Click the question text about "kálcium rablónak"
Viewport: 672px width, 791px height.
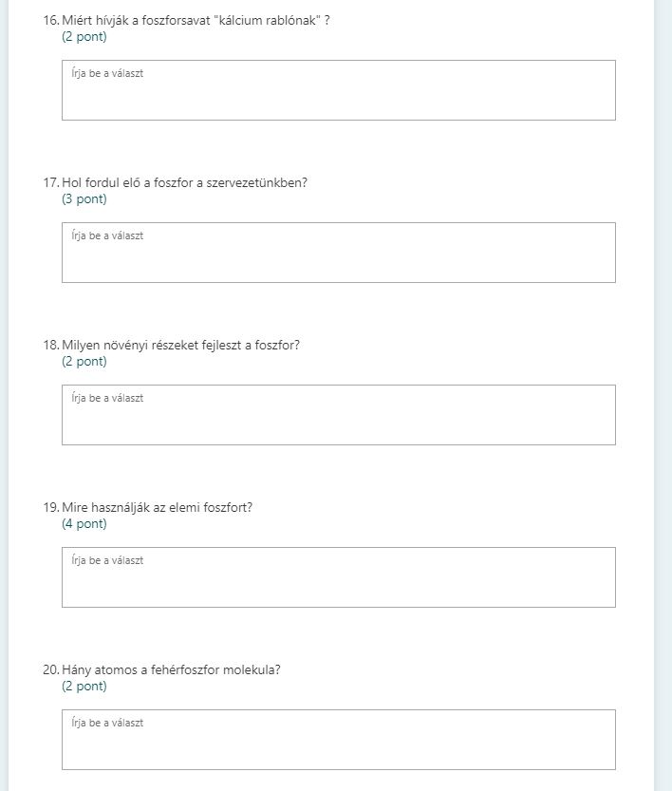point(196,20)
